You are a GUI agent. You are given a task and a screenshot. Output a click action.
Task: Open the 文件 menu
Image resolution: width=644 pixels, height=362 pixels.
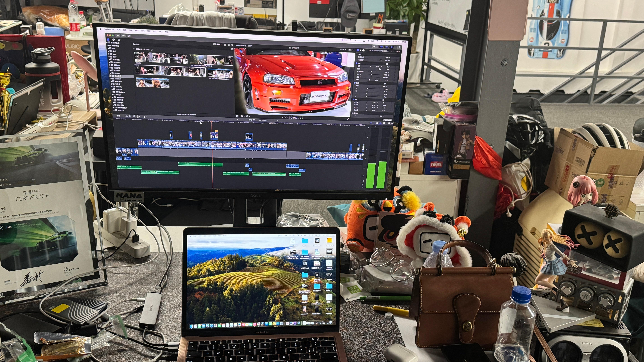119,30
